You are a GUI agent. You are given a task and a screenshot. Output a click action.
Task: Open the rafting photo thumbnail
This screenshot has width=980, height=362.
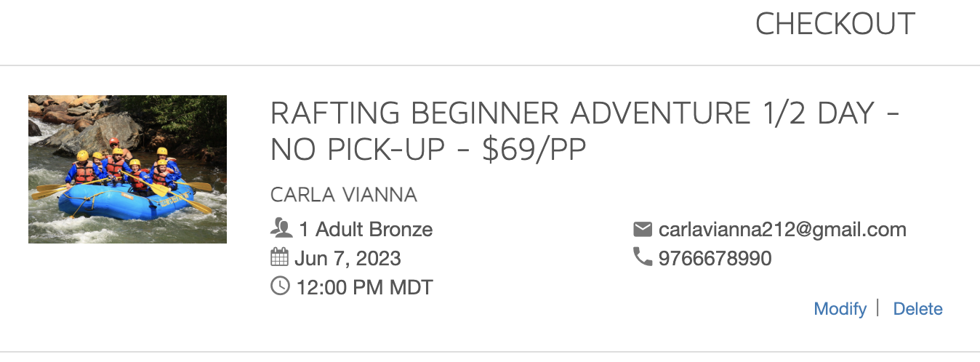point(127,169)
